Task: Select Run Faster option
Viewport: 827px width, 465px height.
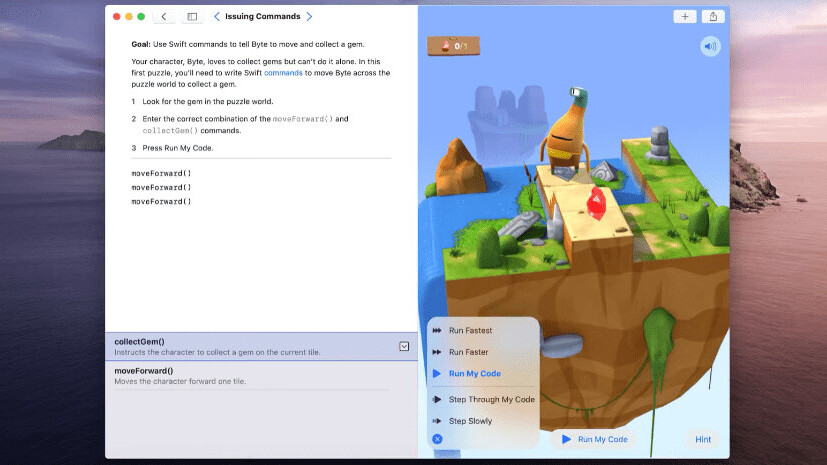Action: [x=468, y=352]
